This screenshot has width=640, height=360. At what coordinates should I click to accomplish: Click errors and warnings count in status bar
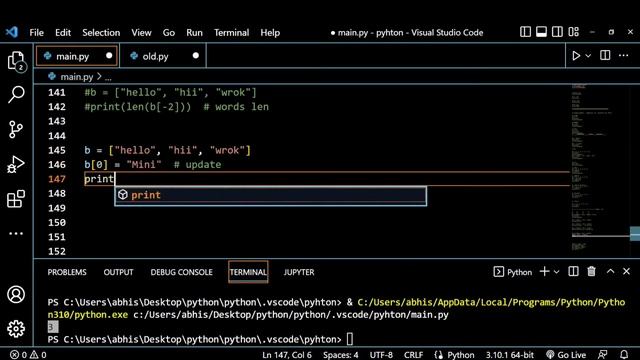29,355
